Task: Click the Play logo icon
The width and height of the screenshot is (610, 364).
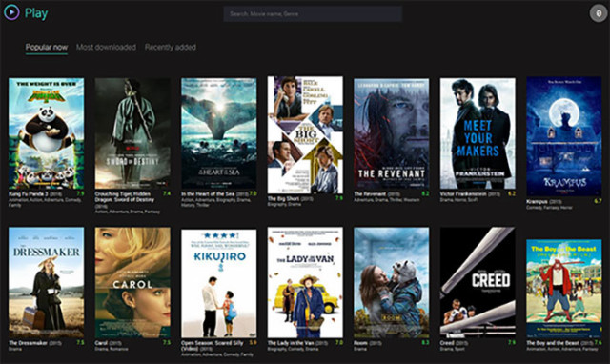Action: [x=11, y=12]
